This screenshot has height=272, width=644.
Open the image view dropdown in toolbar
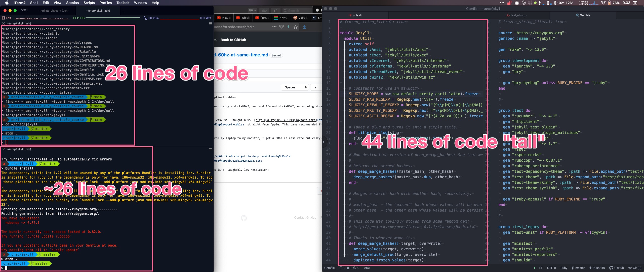point(252,11)
